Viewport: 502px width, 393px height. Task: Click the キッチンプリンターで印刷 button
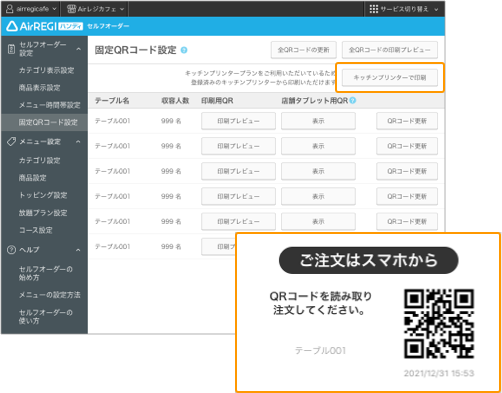pyautogui.click(x=390, y=78)
